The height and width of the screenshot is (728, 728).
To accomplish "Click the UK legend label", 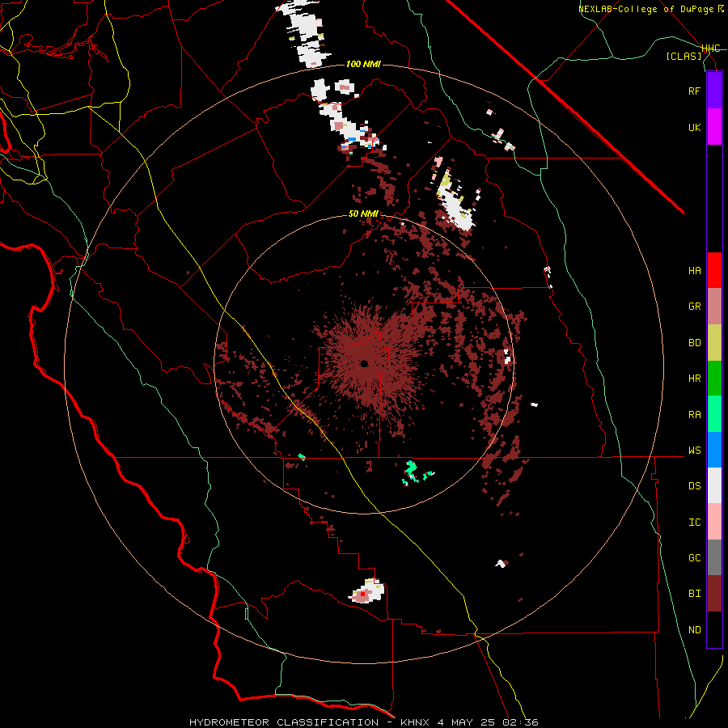I will pyautogui.click(x=694, y=128).
